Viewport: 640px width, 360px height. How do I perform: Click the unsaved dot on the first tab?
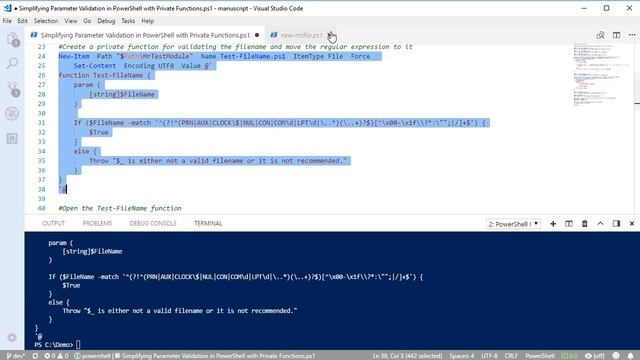[x=257, y=35]
